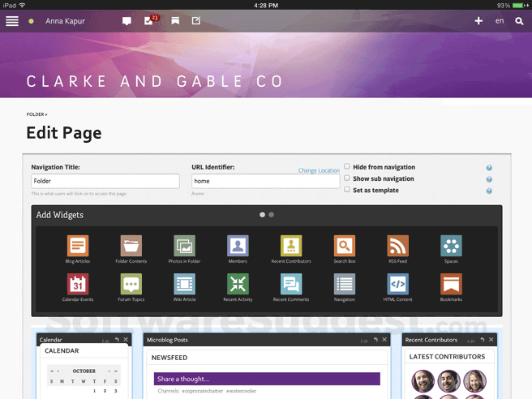Enable Hide from navigation checkbox
Image resolution: width=532 pixels, height=399 pixels.
click(x=347, y=166)
